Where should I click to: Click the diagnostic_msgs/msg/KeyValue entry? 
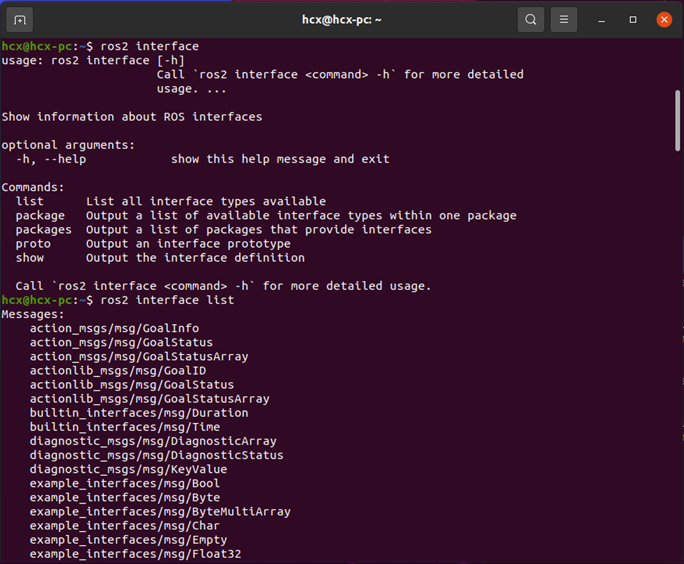click(128, 469)
